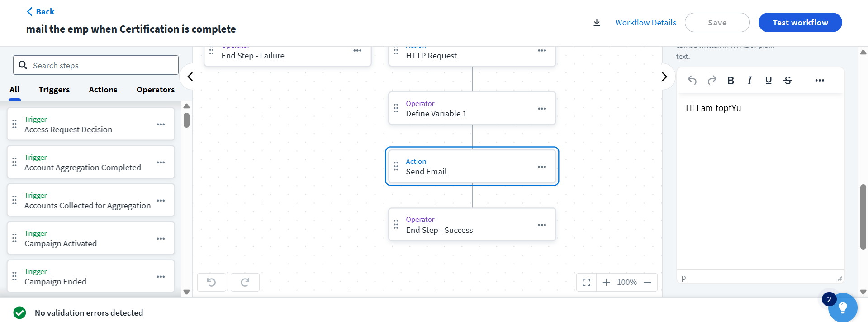
Task: Expand more editor toolbar options
Action: 820,80
